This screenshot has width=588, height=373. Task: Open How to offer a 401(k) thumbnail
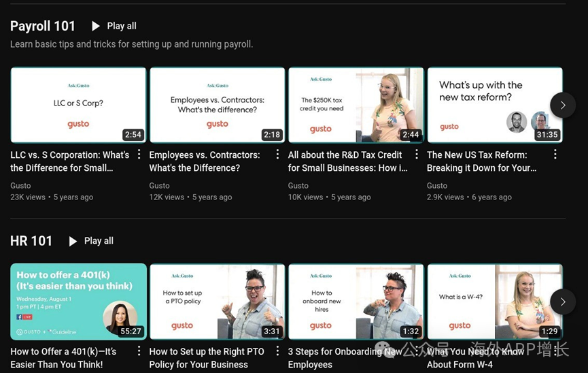point(78,302)
